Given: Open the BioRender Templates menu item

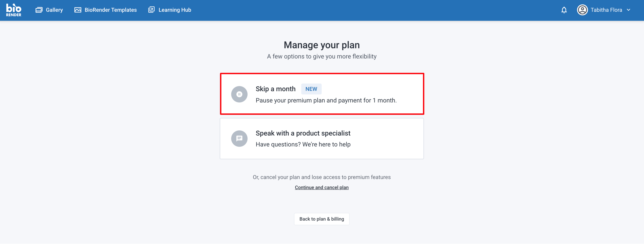Looking at the screenshot, I should 111,10.
